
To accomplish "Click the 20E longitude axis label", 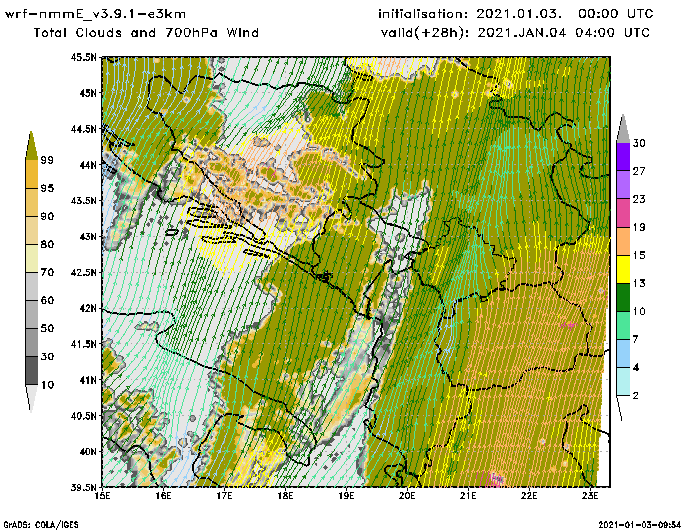I will point(407,496).
